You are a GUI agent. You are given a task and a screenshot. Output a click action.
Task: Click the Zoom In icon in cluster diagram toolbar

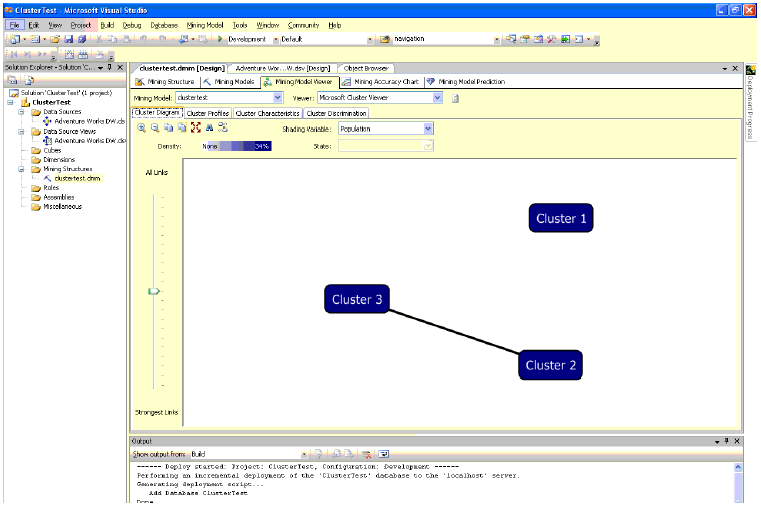pyautogui.click(x=141, y=128)
